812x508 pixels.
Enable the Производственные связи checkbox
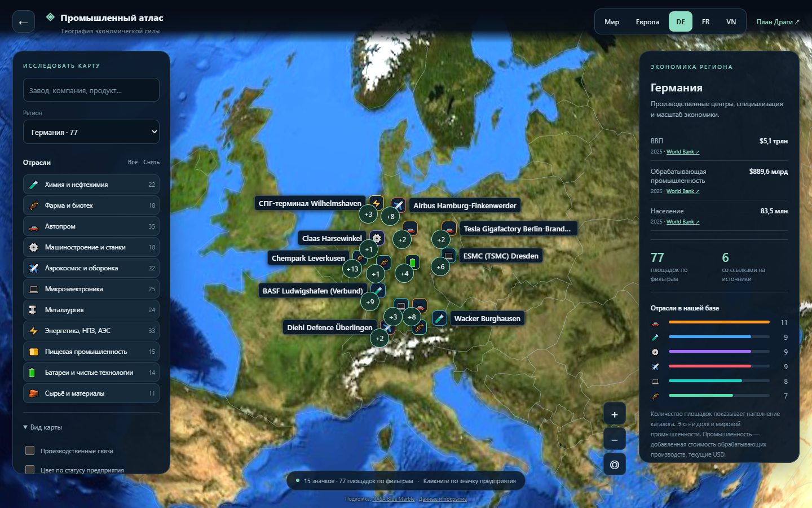click(x=30, y=450)
